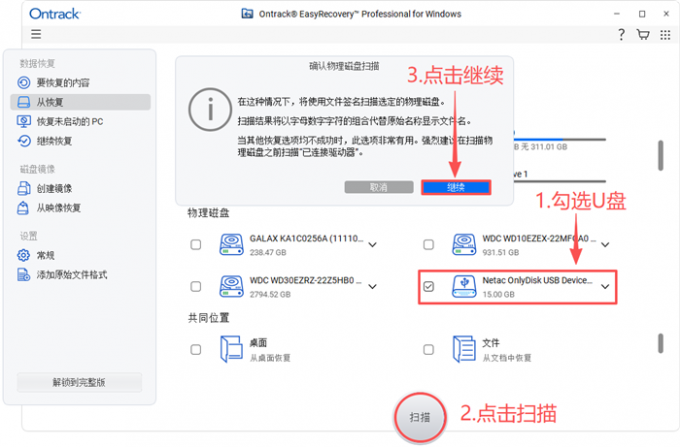Image resolution: width=680 pixels, height=447 pixels.
Task: Click the 311.01 GB drive usage bar
Action: tap(560, 140)
